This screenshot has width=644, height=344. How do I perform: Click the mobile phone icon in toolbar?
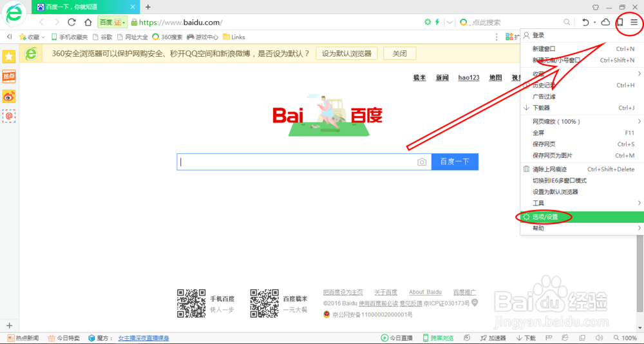pyautogui.click(x=620, y=22)
